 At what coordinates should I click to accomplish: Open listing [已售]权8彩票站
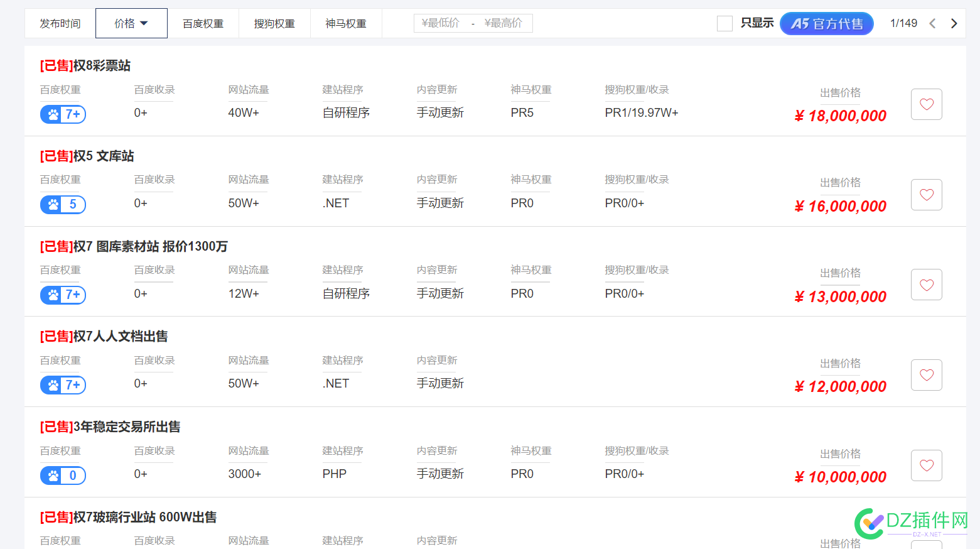[x=85, y=65]
